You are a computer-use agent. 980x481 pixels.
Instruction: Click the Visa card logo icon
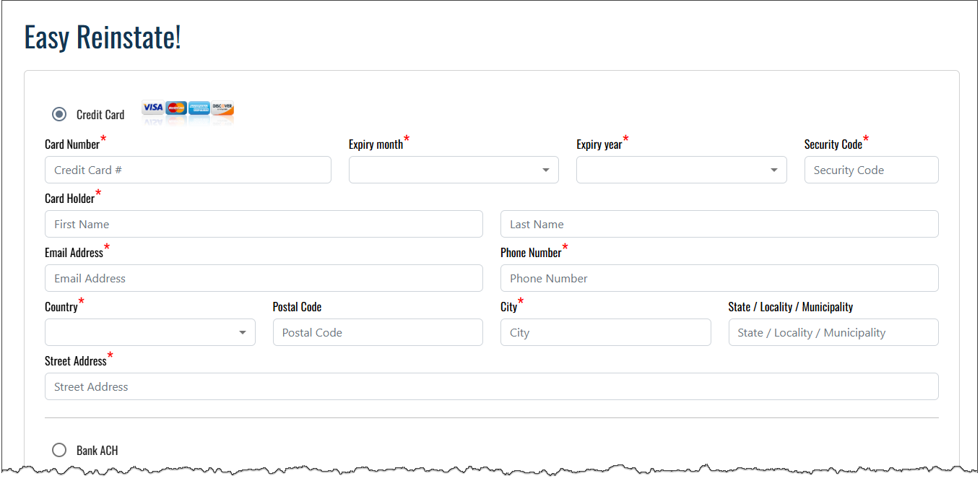pos(152,108)
